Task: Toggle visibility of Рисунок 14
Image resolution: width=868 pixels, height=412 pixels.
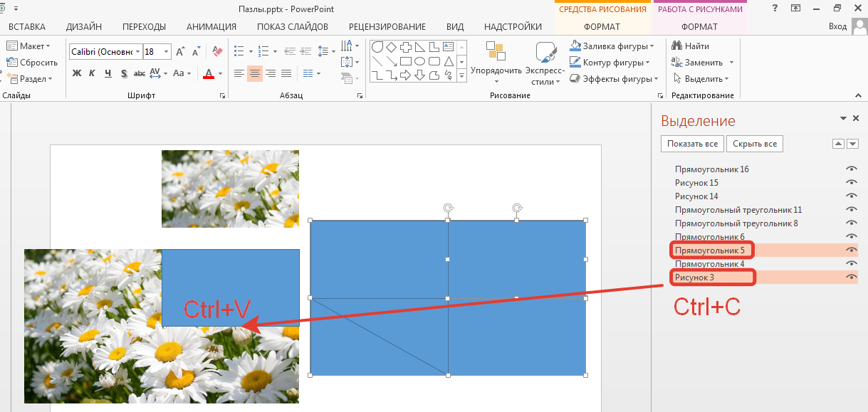Action: coord(851,196)
